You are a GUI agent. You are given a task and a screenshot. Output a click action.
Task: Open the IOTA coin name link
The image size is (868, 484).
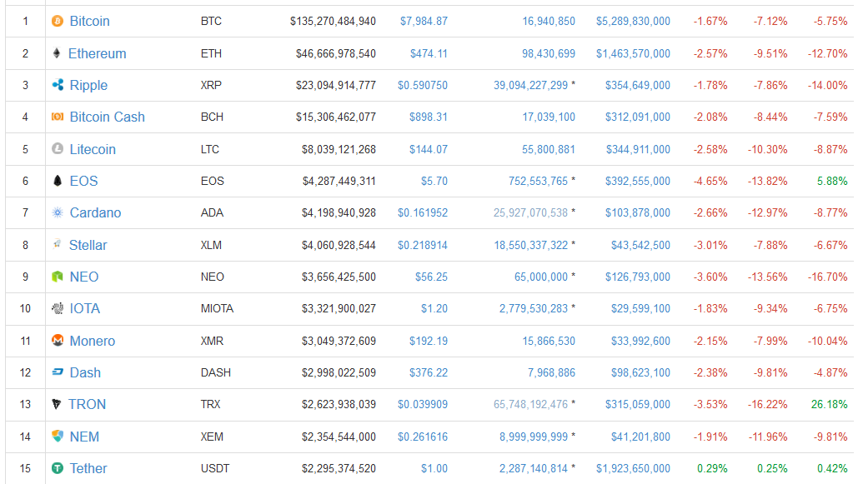(x=84, y=308)
